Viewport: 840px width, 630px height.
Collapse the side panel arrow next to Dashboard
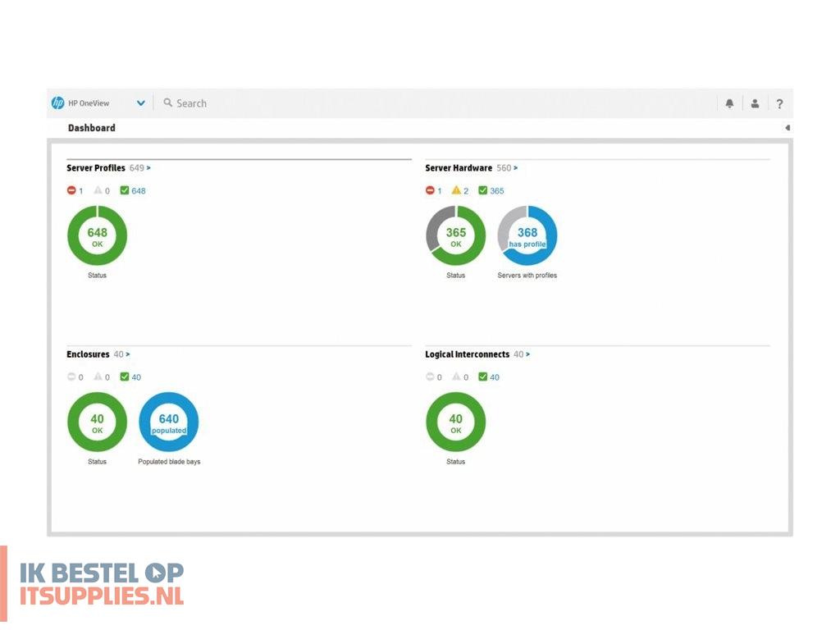coord(787,127)
